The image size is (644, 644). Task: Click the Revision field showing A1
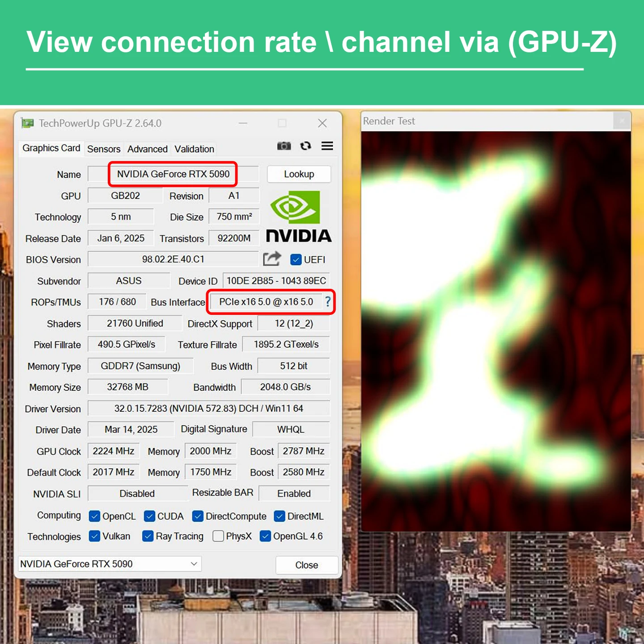point(234,195)
